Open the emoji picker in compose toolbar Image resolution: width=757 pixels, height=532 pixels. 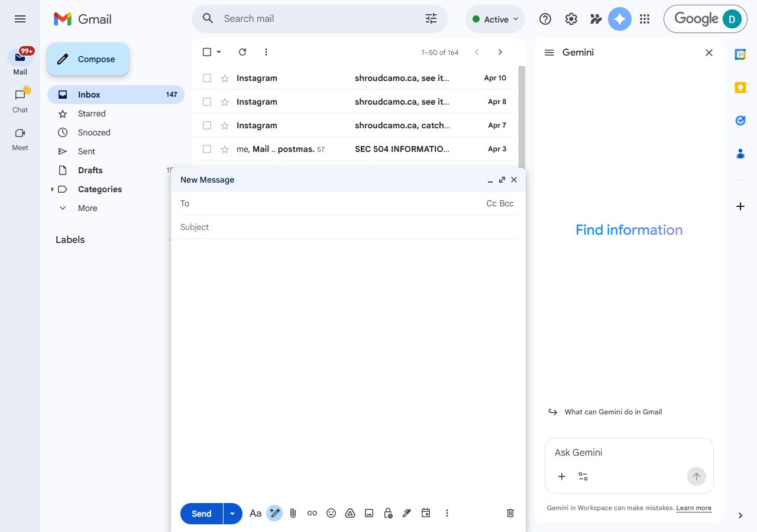coord(331,513)
